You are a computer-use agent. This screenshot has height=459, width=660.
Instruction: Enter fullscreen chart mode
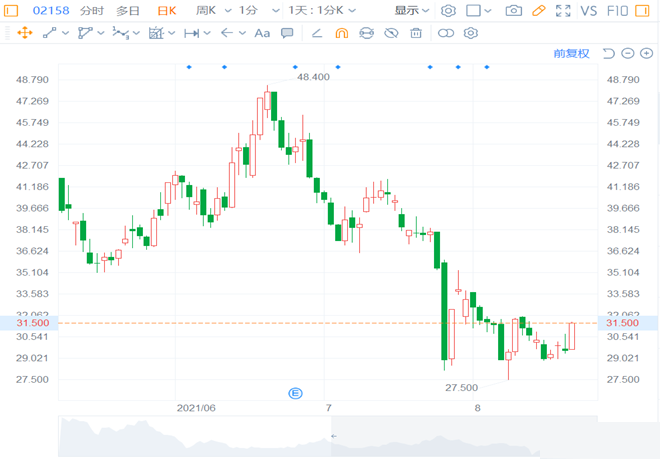[x=565, y=10]
